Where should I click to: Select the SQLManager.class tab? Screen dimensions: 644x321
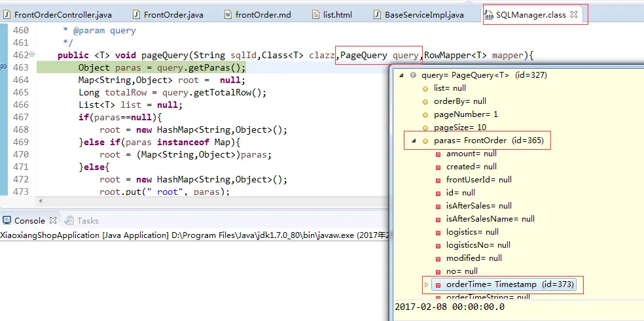(531, 15)
